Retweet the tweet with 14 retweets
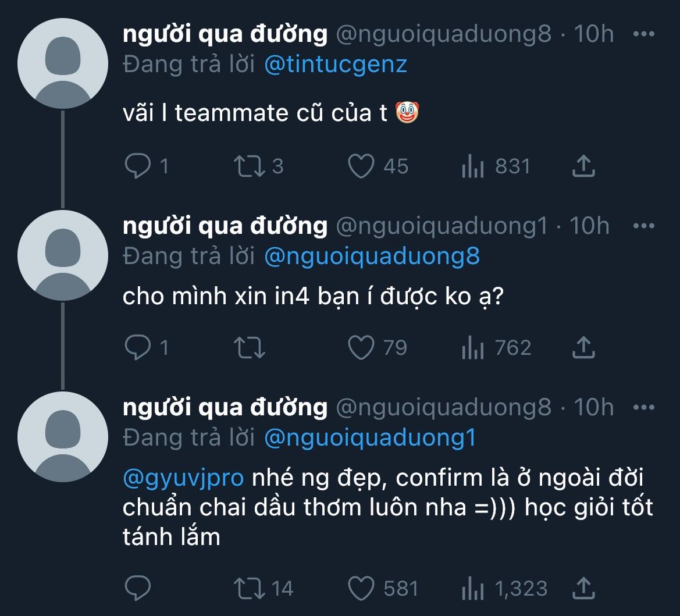 point(249,588)
